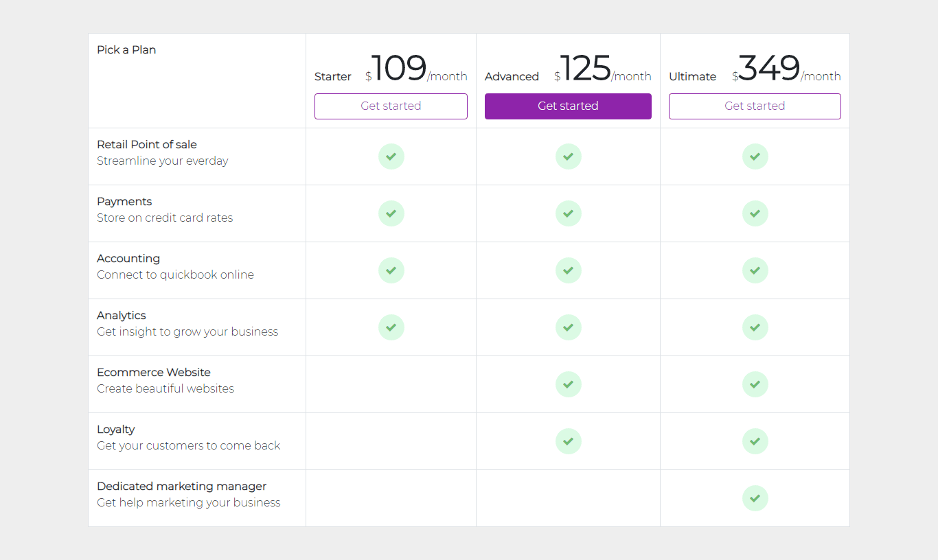
Task: Select the Analytics checkmark under Starter
Action: click(x=391, y=327)
